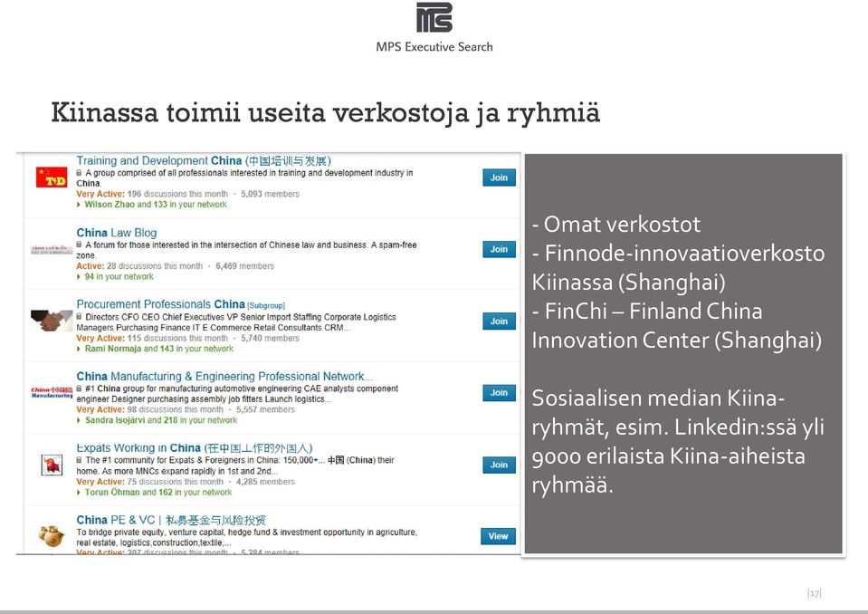Expand the Rami Normaja network connections arrow

pyautogui.click(x=79, y=349)
